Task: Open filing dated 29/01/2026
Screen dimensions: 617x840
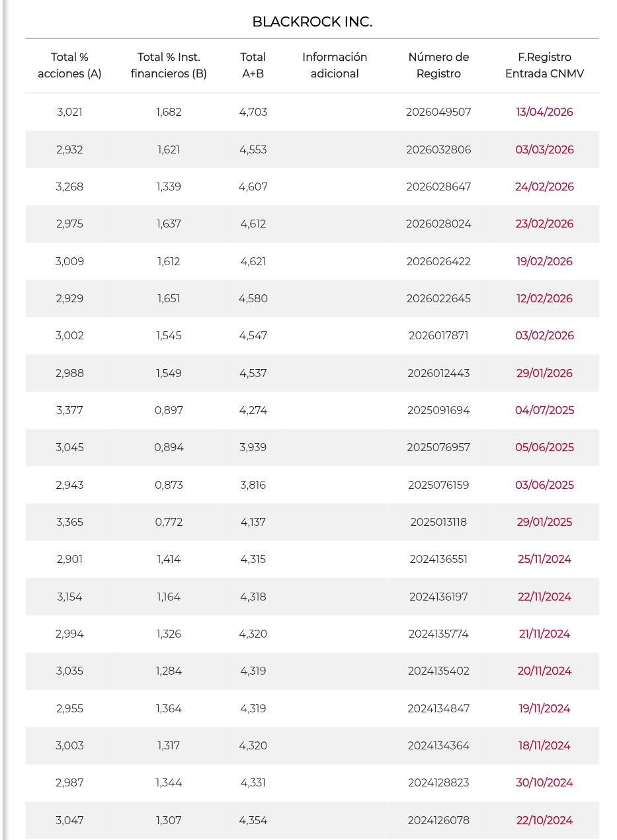Action: [x=544, y=373]
